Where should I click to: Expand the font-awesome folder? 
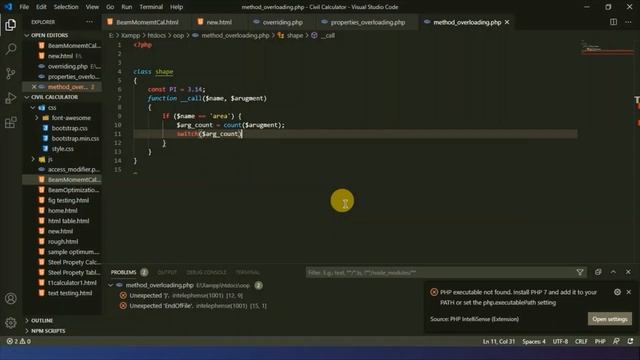(x=36, y=118)
